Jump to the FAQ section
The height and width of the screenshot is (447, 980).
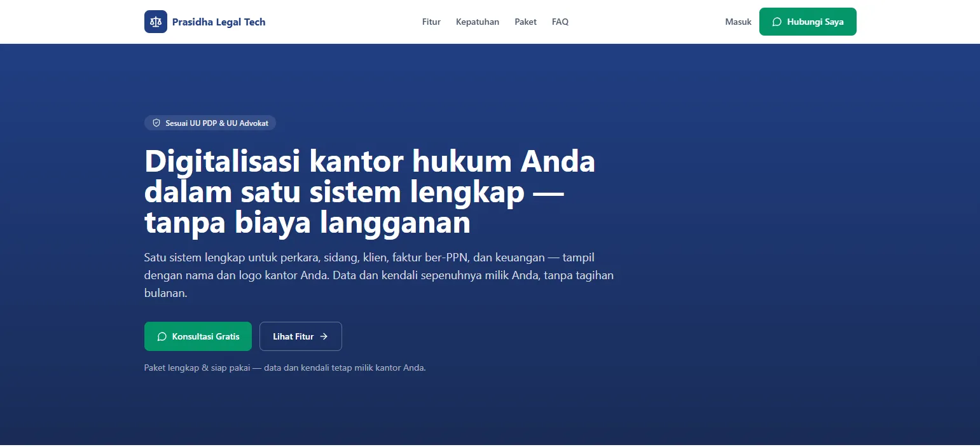(560, 22)
